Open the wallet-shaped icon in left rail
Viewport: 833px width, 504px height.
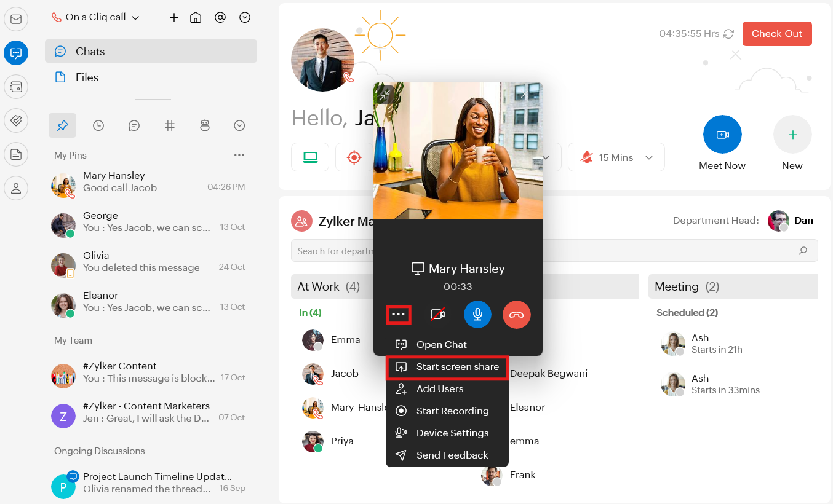[16, 87]
